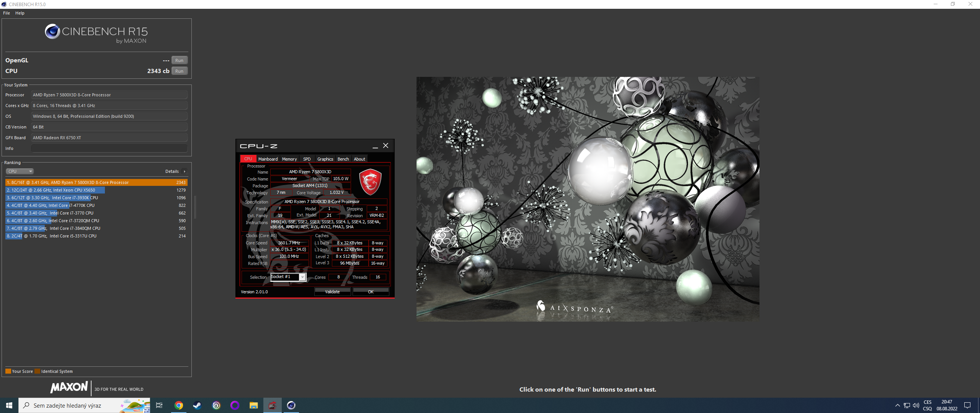Expand the Socket #1 selection dropdown
Screen dimensions: 980x413
(x=302, y=277)
